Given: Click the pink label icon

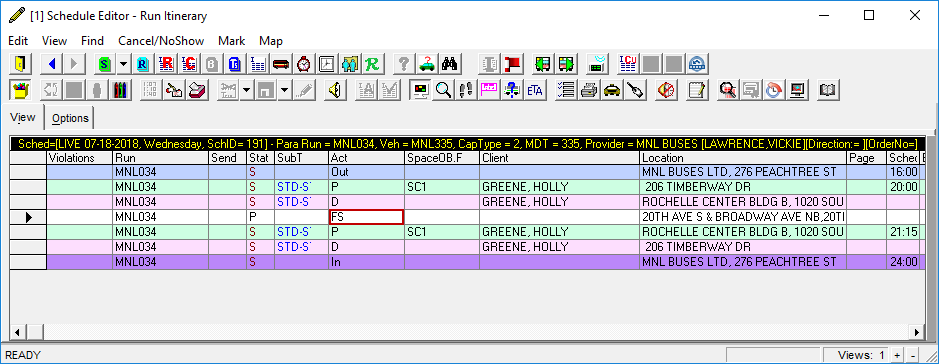Looking at the screenshot, I should tap(489, 90).
